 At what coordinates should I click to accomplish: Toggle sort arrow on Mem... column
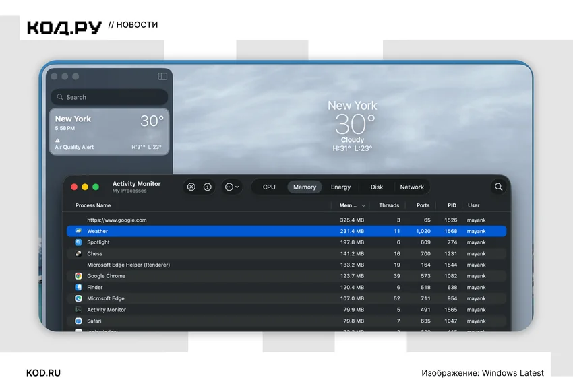click(x=363, y=206)
